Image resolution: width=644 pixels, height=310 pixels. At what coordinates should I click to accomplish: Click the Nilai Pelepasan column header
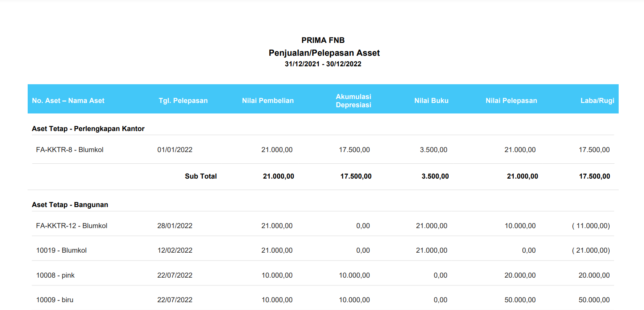(511, 101)
